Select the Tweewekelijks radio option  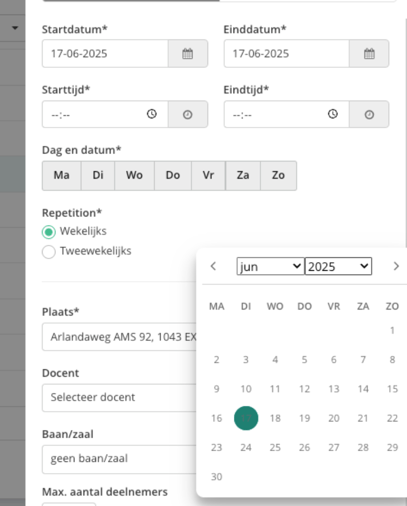49,252
